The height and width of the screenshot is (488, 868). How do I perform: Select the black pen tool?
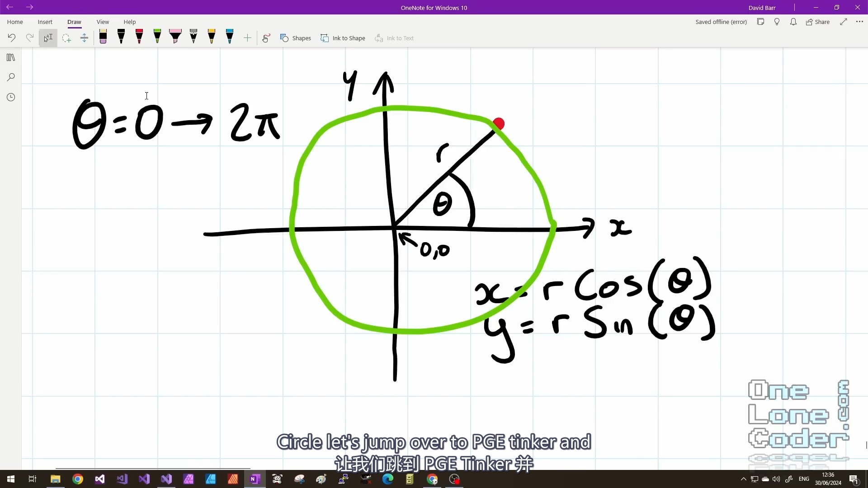coord(121,37)
